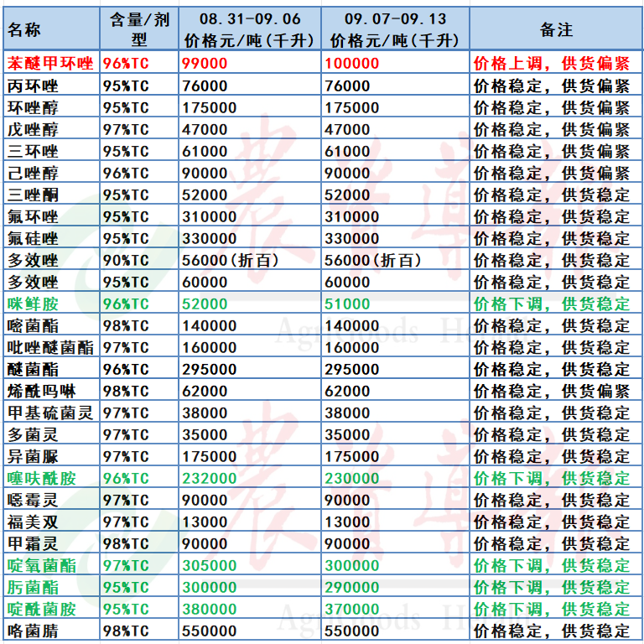Select the 09.07-09.13 price column header
This screenshot has width=644, height=644.
pyautogui.click(x=394, y=30)
